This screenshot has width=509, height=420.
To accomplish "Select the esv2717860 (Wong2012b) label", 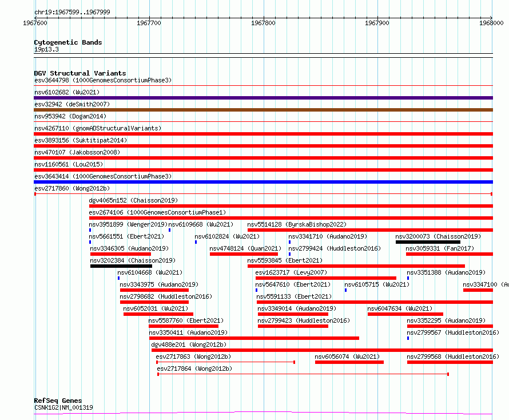I will pyautogui.click(x=72, y=188).
